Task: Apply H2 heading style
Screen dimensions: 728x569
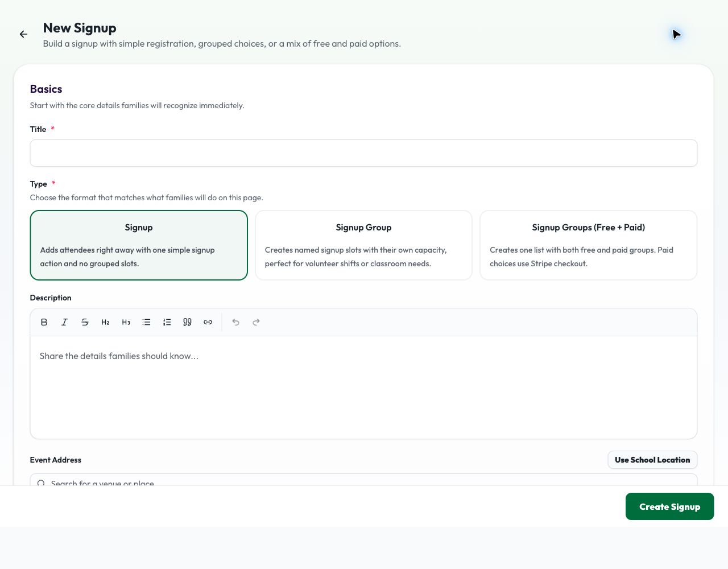Action: point(105,322)
